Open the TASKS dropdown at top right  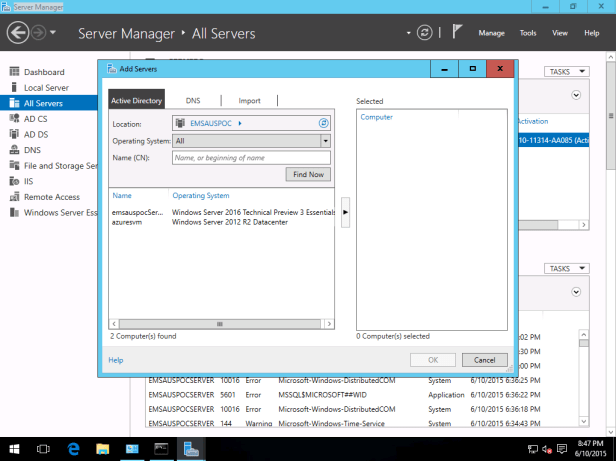(567, 72)
